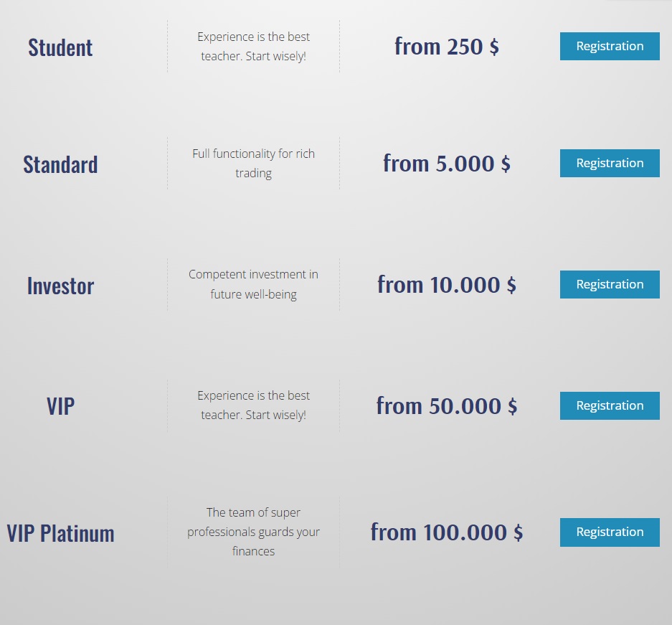672x625 pixels.
Task: Select the "from 10.000 $" price text
Action: (x=446, y=285)
